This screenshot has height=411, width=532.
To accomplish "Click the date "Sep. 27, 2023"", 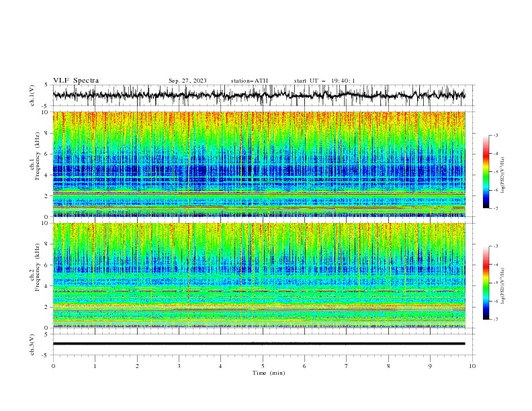I will pos(187,81).
